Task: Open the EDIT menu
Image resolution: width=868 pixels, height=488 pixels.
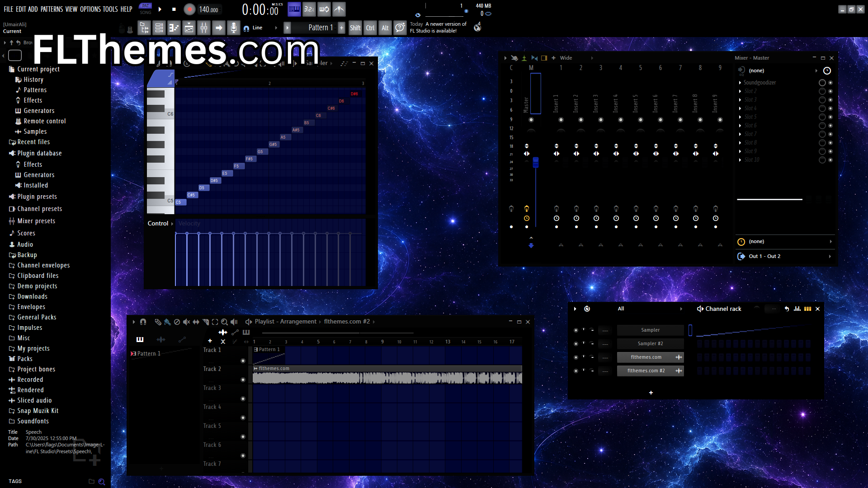Action: [21, 9]
